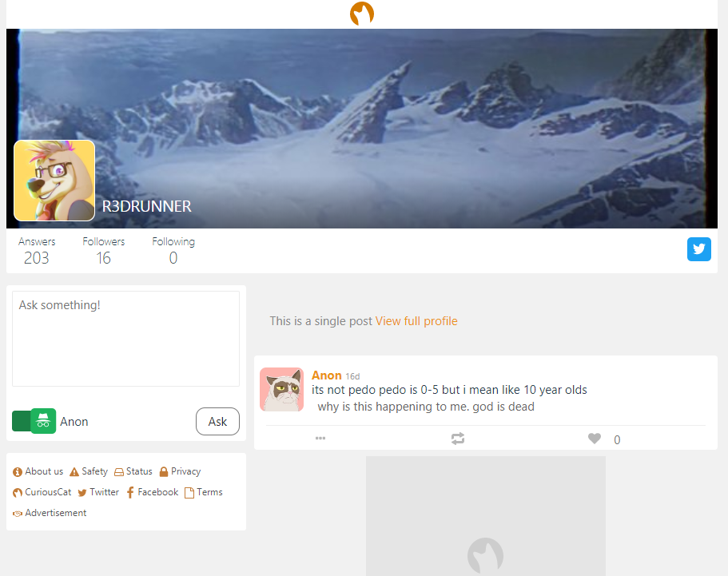Open the Twitter footer link
The height and width of the screenshot is (576, 728).
[x=98, y=492]
